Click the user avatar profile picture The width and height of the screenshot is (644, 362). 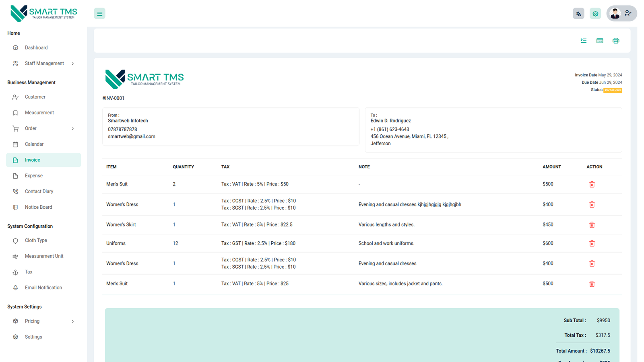coord(615,14)
